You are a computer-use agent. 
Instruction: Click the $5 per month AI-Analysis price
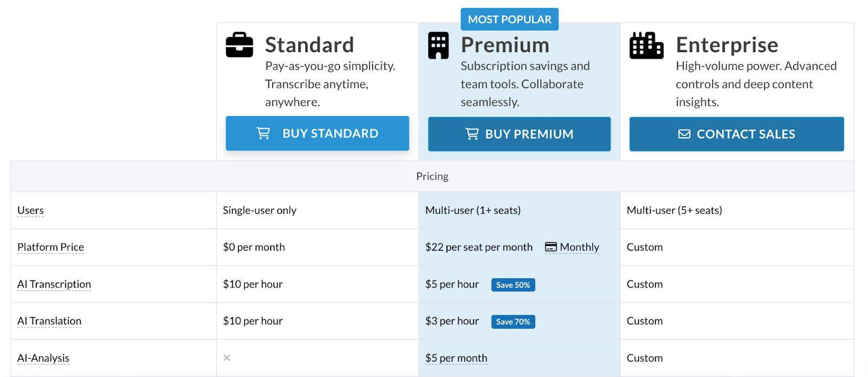coord(456,358)
